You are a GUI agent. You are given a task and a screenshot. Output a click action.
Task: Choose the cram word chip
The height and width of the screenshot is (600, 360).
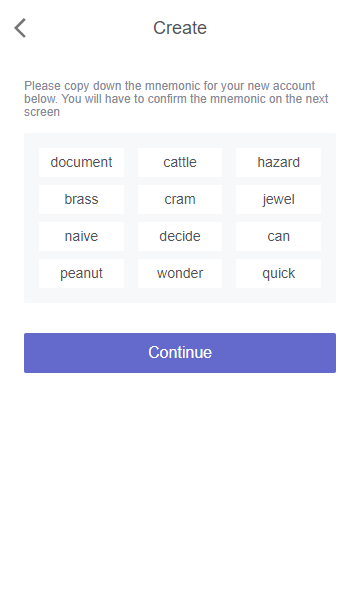tap(180, 199)
